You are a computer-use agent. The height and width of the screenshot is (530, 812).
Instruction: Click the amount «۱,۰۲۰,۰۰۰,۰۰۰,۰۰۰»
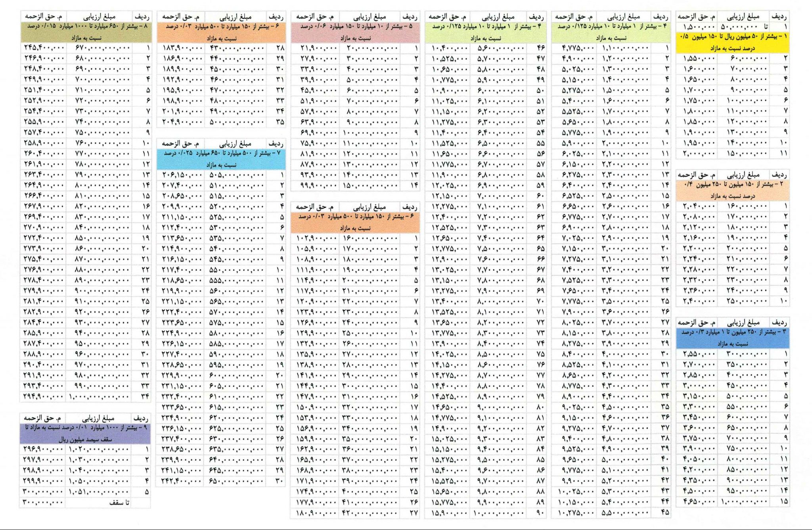99,449
